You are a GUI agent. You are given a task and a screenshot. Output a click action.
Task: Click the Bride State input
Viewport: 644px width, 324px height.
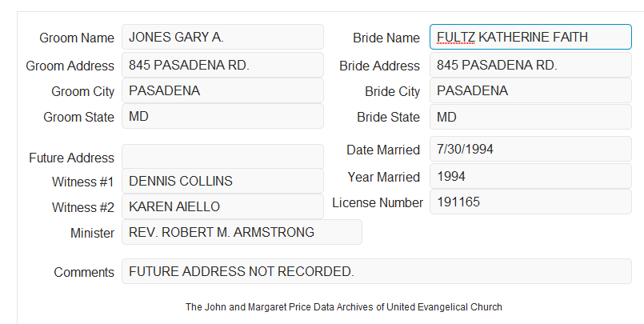coord(530,117)
